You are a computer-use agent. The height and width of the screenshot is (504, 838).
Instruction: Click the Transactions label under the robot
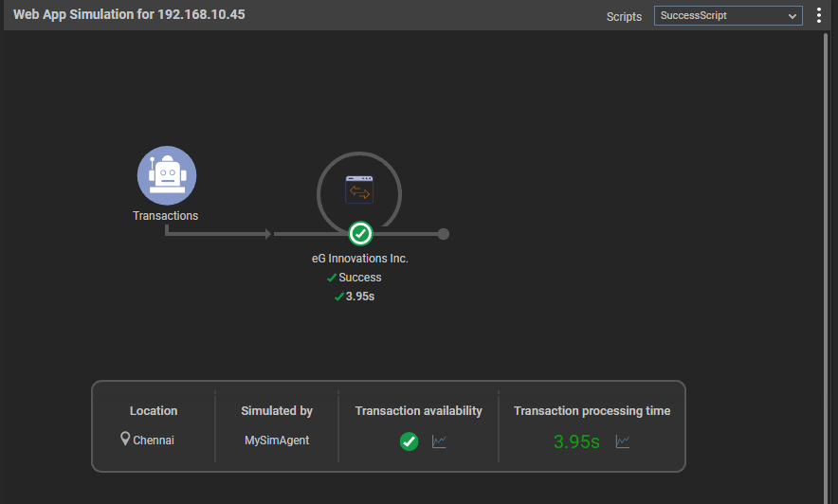pyautogui.click(x=165, y=216)
